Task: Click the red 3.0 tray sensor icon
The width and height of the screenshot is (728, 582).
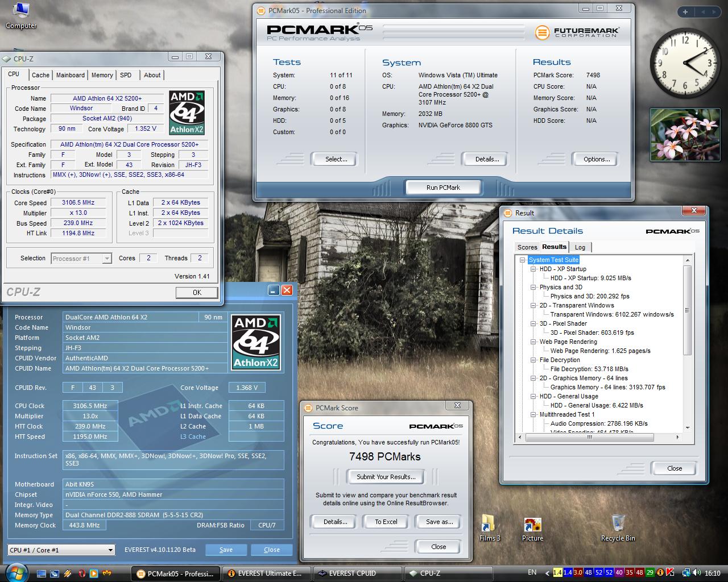Action: 578,572
